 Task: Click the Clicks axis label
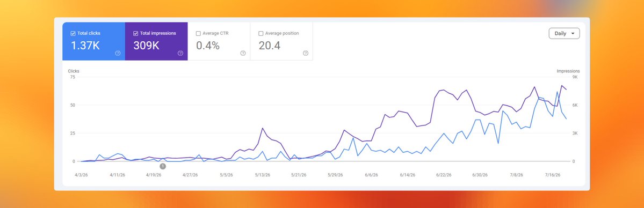74,71
